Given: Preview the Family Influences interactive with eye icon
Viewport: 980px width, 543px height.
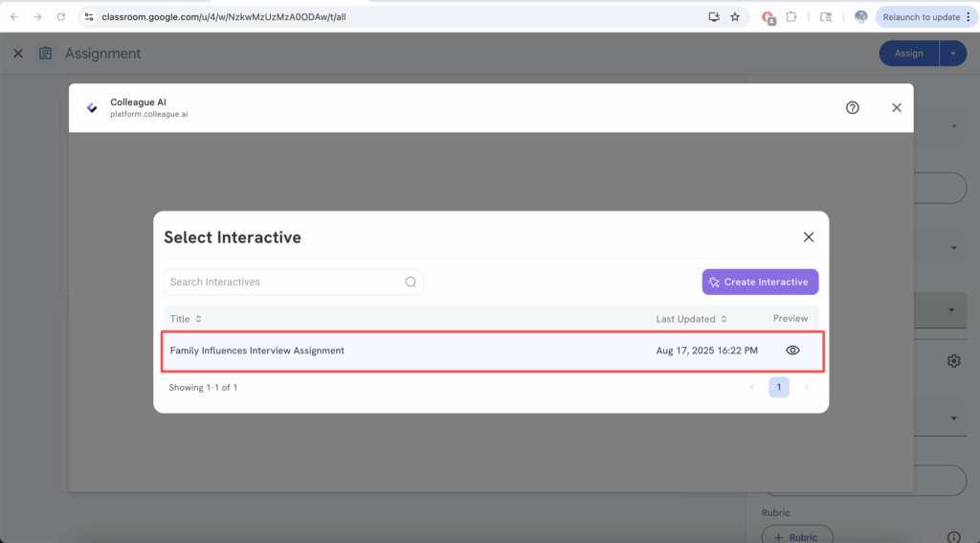Looking at the screenshot, I should [792, 351].
